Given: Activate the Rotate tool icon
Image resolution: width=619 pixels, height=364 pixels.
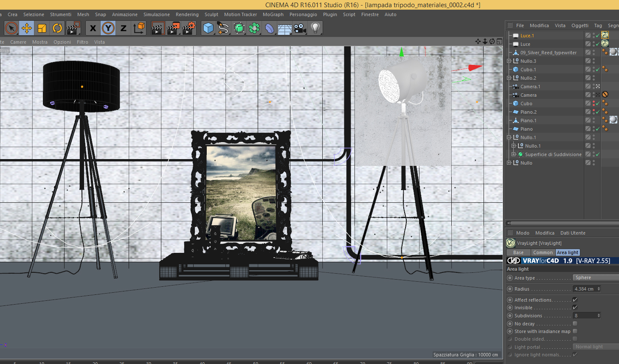Looking at the screenshot, I should (57, 28).
